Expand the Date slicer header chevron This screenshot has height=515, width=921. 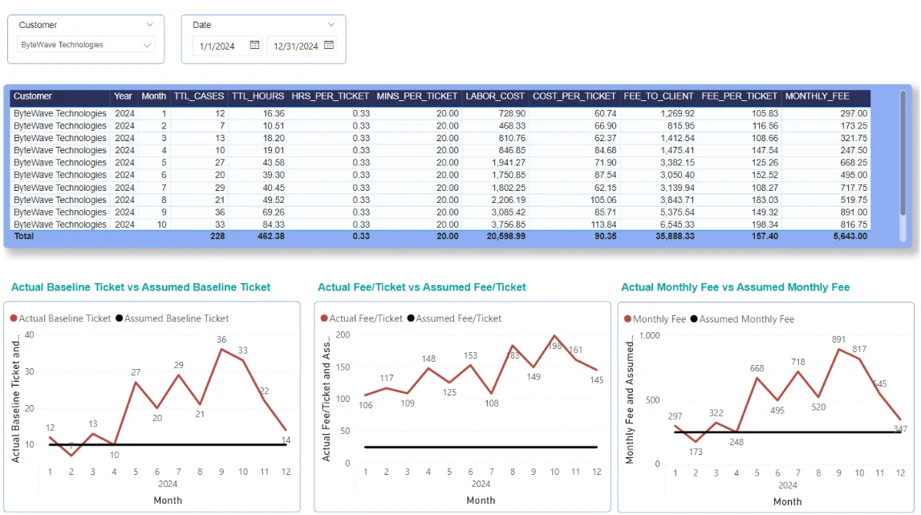[x=331, y=25]
